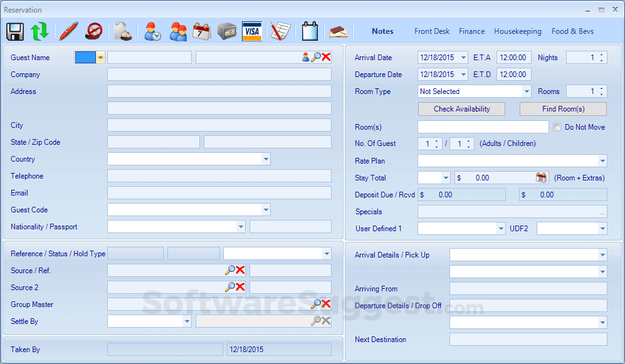
Task: Click the grey X in the Settle By field
Action: tap(326, 321)
